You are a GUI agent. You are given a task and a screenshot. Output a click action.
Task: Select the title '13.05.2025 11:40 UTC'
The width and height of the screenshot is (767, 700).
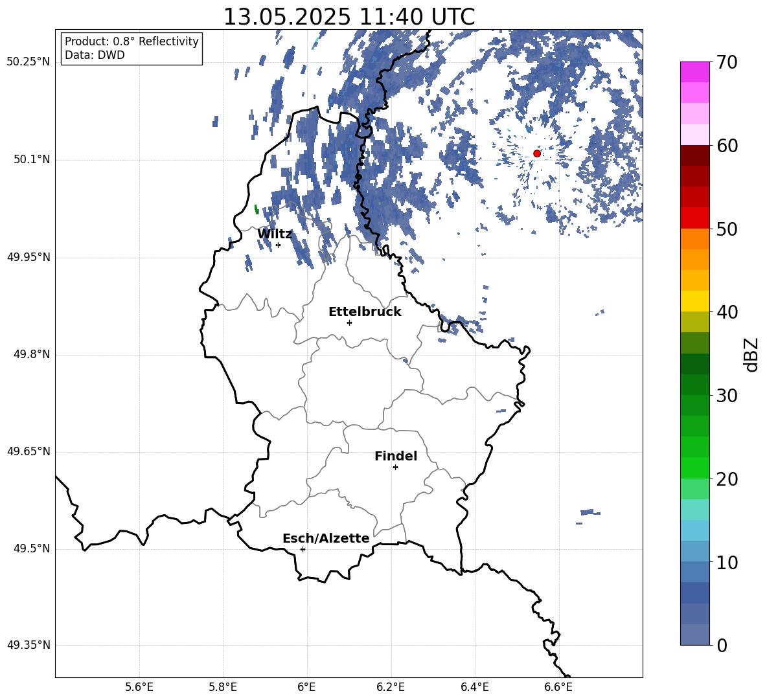pos(349,17)
